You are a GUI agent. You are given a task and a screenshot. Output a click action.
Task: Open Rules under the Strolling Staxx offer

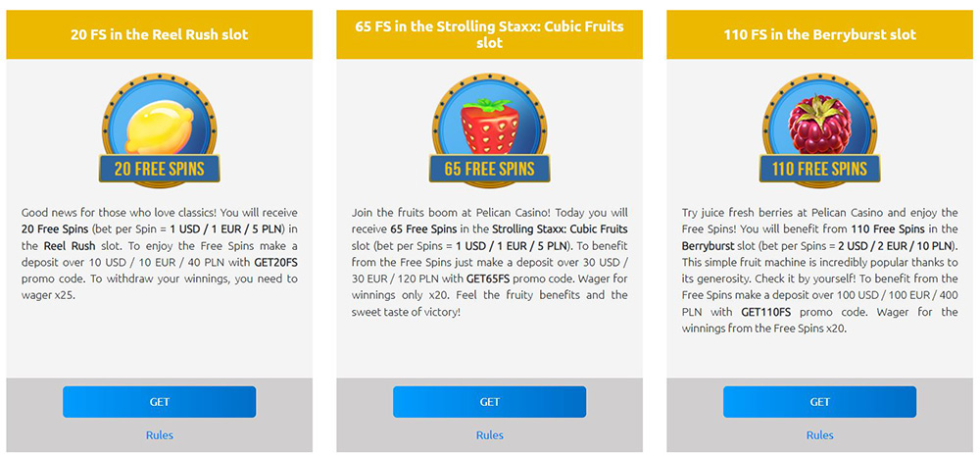pos(490,434)
